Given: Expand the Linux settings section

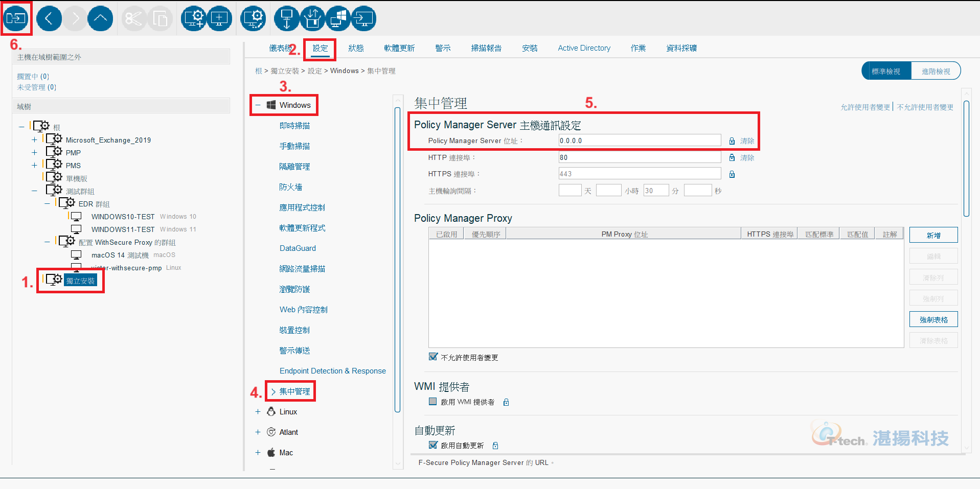Looking at the screenshot, I should coord(258,411).
